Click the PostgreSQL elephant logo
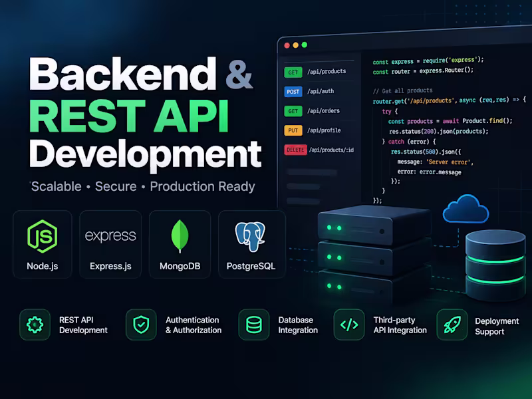 (251, 237)
